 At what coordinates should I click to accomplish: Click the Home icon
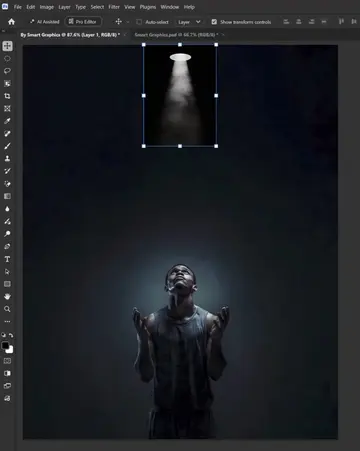12,22
